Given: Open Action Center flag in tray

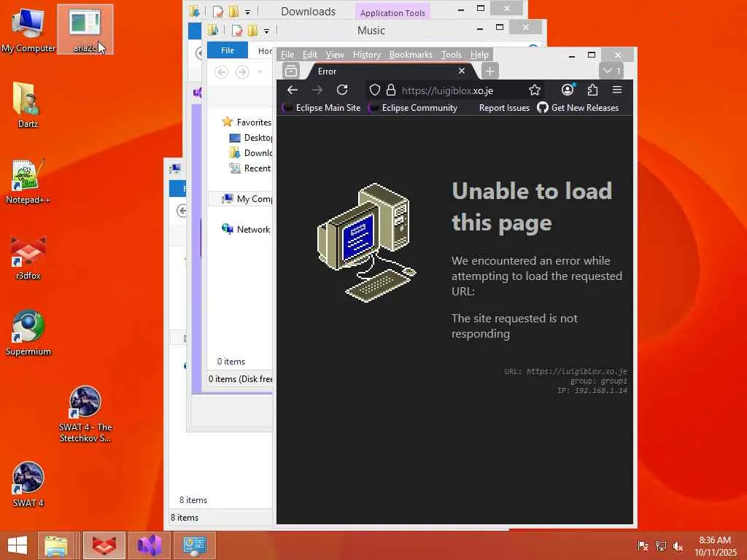Looking at the screenshot, I should click(643, 545).
